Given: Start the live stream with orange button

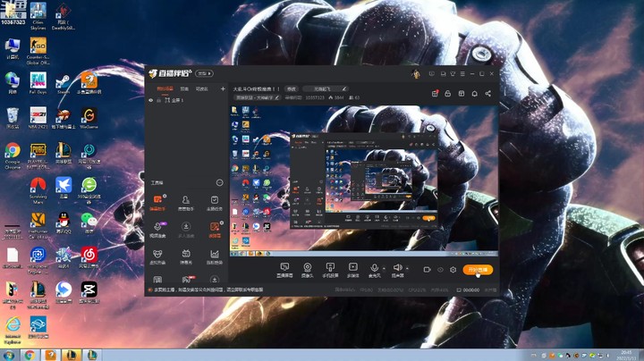Looking at the screenshot, I should (x=478, y=270).
